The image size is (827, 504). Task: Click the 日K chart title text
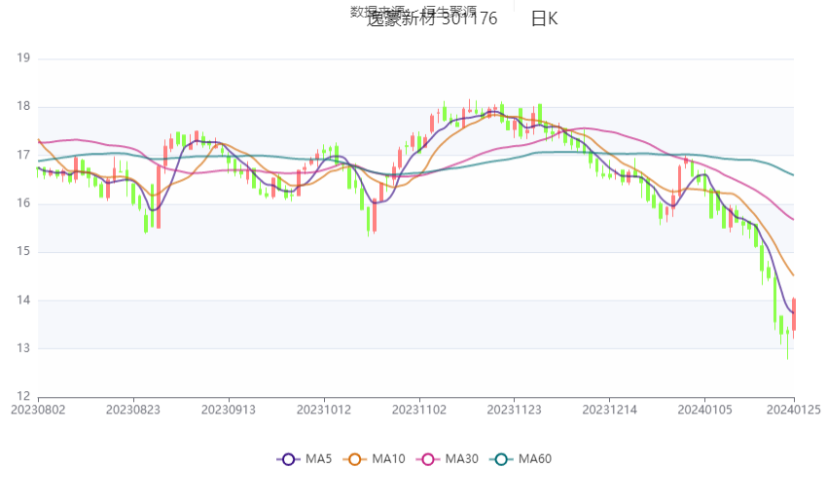tap(544, 19)
